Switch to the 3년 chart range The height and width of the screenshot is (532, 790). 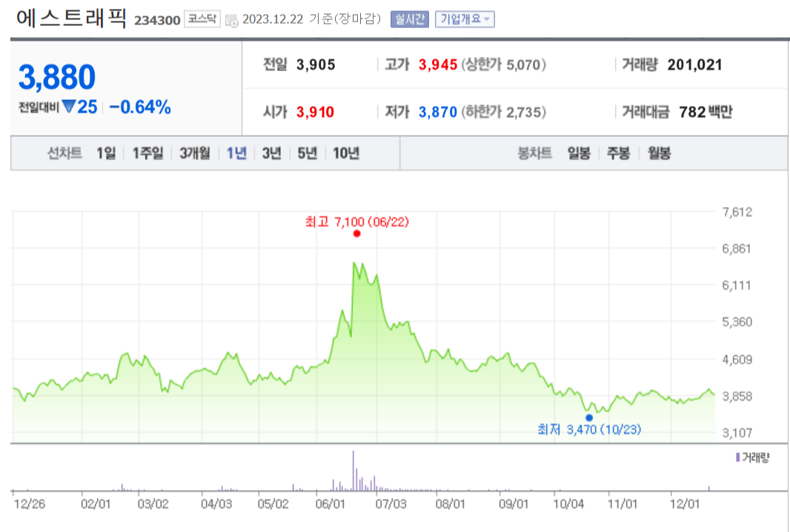tap(271, 153)
